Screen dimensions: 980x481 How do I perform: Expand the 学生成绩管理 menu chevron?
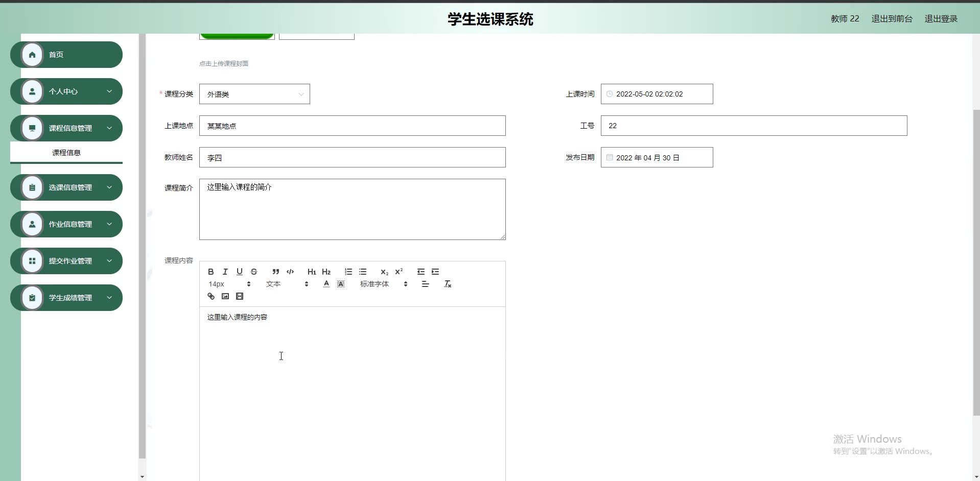[109, 298]
